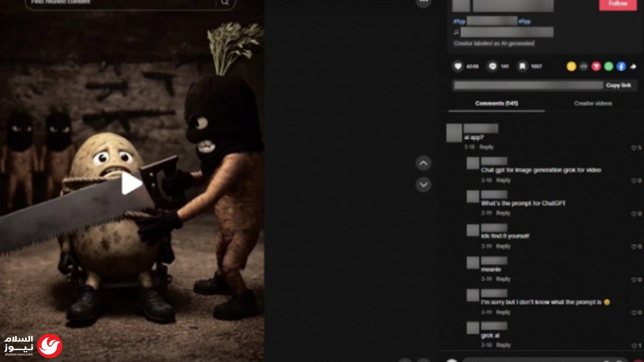Play the video with the center play button

click(131, 183)
